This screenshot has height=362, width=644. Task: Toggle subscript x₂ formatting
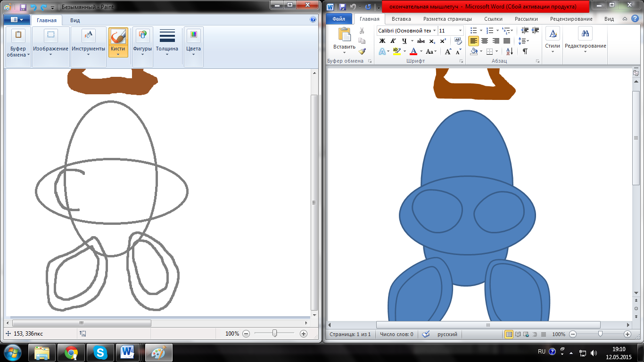pyautogui.click(x=432, y=41)
